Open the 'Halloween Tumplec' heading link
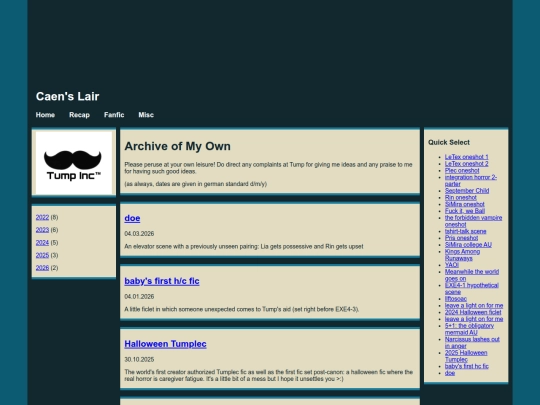This screenshot has width=540, height=405. pyautogui.click(x=165, y=344)
